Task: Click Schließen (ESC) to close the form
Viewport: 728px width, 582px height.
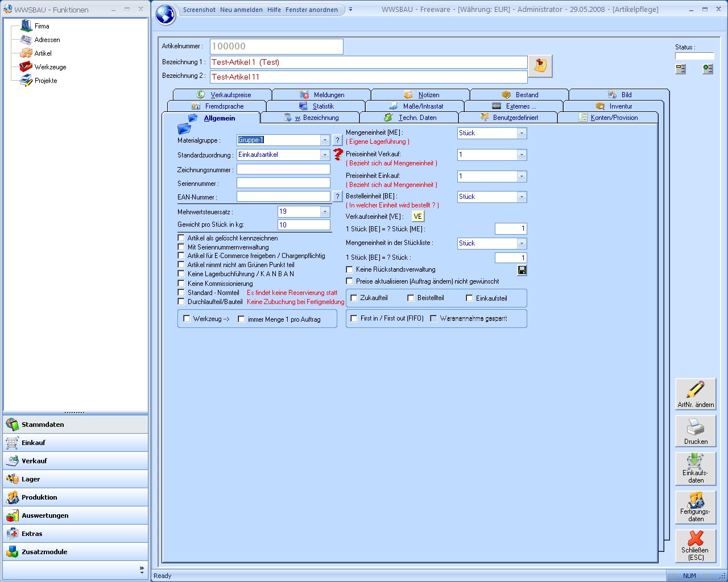Action: point(696,546)
